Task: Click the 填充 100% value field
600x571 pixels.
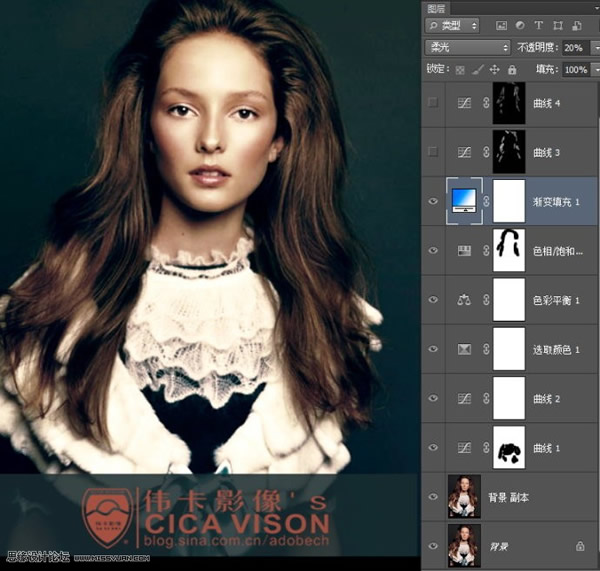Action: [574, 70]
